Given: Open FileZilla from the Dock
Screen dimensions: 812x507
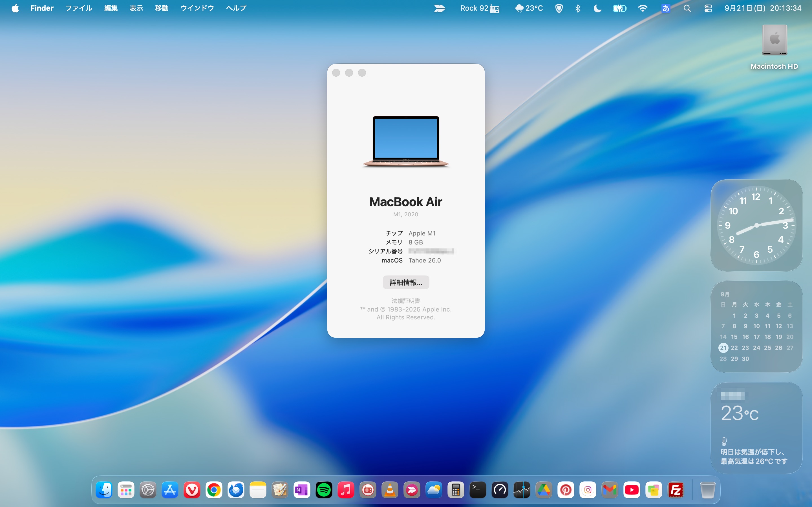Looking at the screenshot, I should tap(676, 490).
